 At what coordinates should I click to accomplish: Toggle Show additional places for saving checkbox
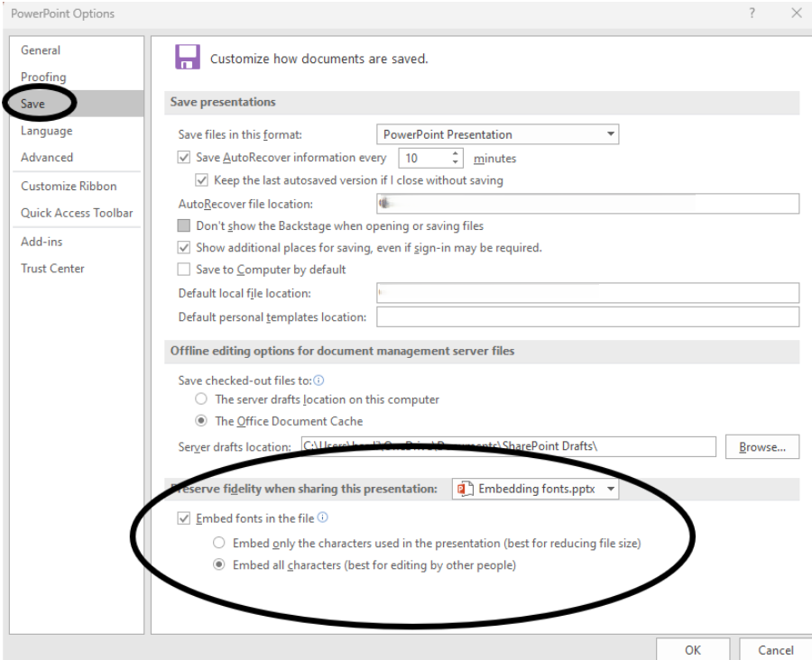[183, 247]
